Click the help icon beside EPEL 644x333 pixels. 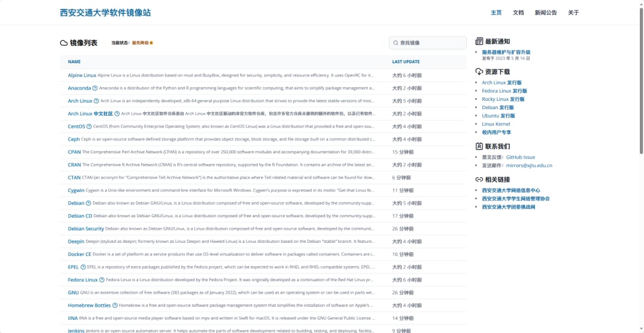tap(83, 267)
